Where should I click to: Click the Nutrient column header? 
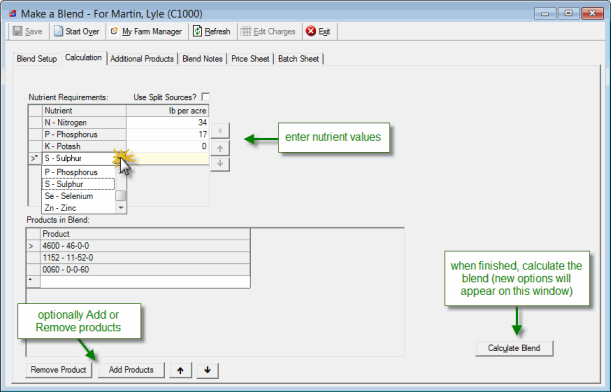(84, 111)
